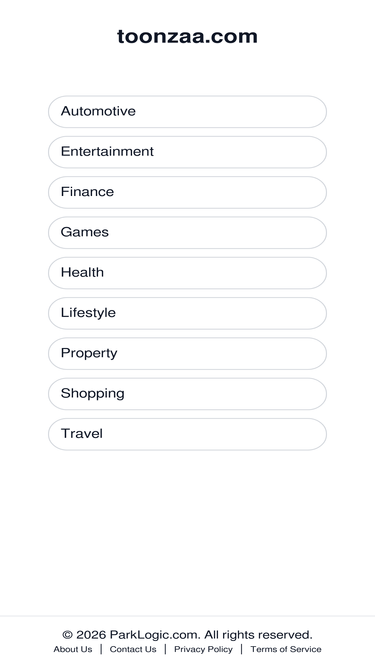This screenshot has width=375, height=667.
Task: Open the Property category
Action: click(x=187, y=353)
